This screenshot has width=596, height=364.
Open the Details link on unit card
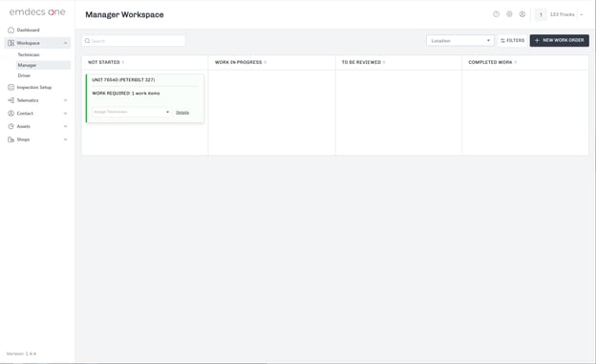coord(182,113)
